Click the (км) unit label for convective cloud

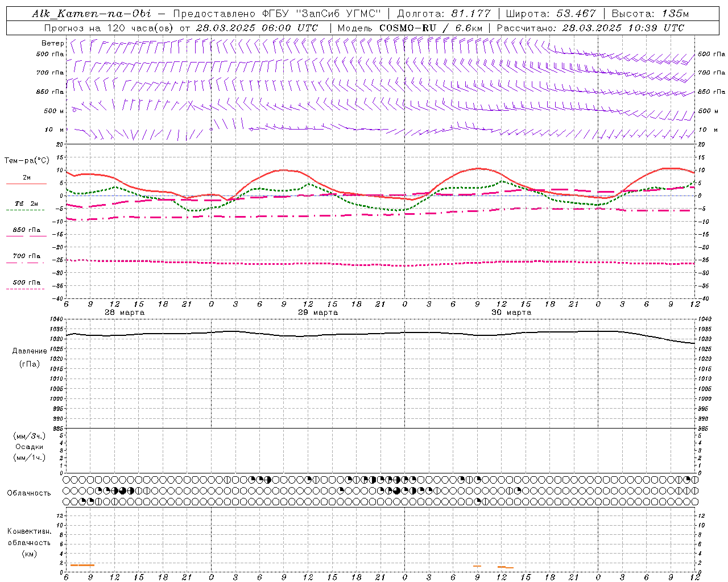[30, 554]
